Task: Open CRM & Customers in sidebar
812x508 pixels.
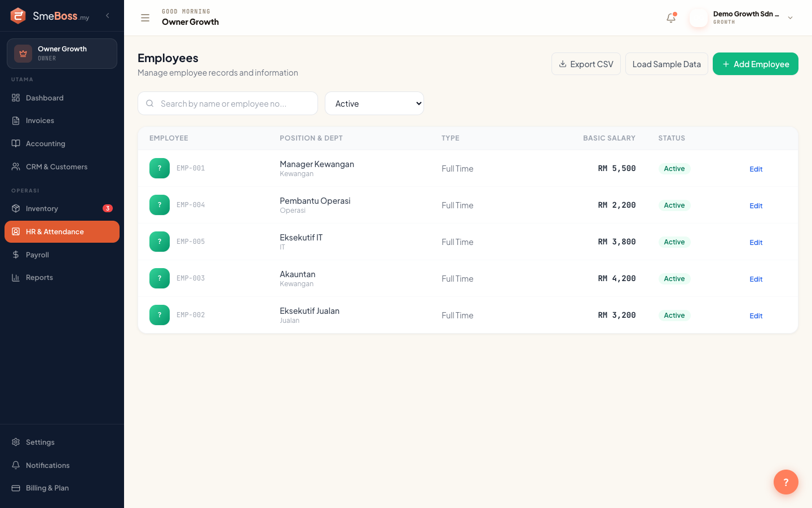Action: tap(62, 167)
